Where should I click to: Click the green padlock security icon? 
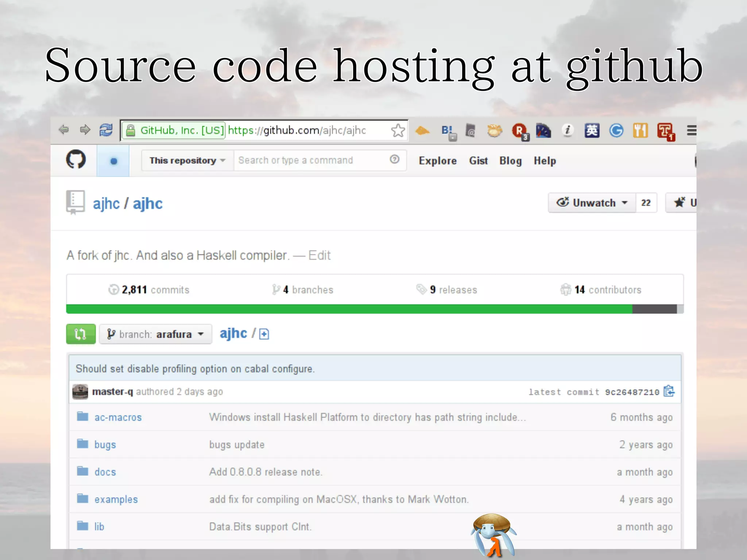tap(130, 130)
